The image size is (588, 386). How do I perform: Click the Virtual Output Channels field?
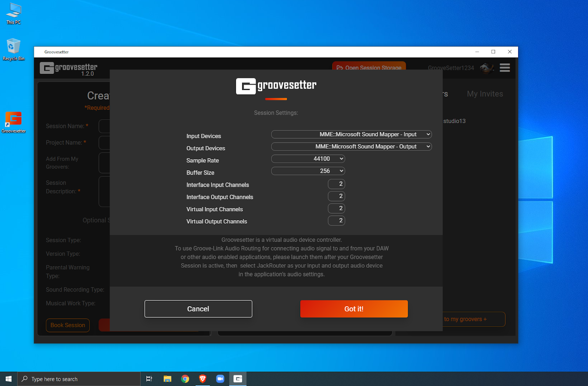click(336, 220)
